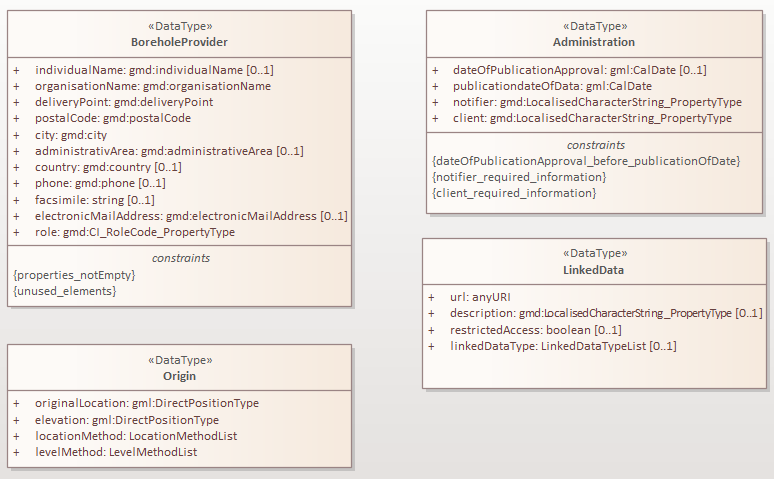Click the {unused_elements} constraint
Image resolution: width=774 pixels, height=479 pixels.
(65, 290)
